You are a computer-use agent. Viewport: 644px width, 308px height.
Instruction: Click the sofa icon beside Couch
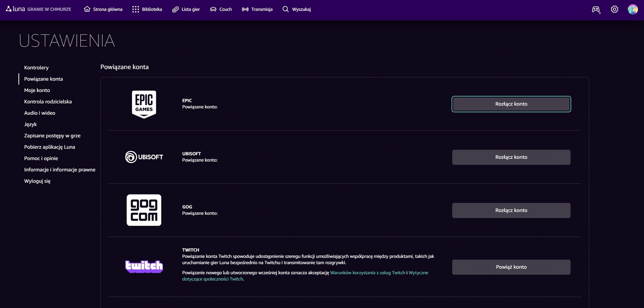213,9
